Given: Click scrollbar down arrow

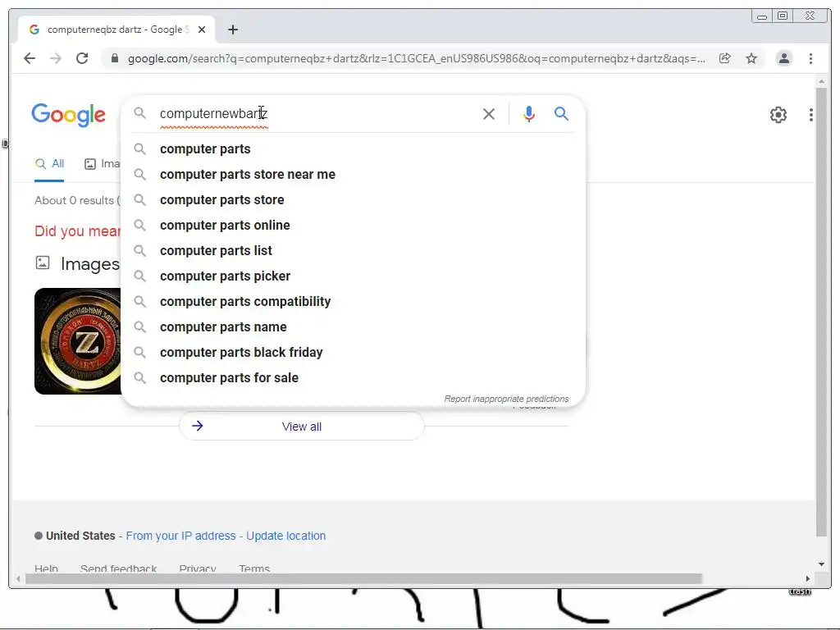Looking at the screenshot, I should click(x=821, y=564).
